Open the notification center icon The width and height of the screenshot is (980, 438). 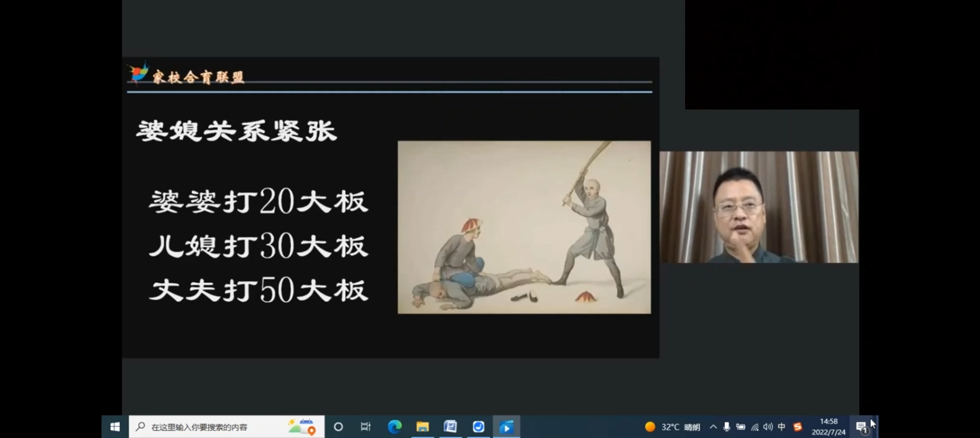click(x=861, y=427)
